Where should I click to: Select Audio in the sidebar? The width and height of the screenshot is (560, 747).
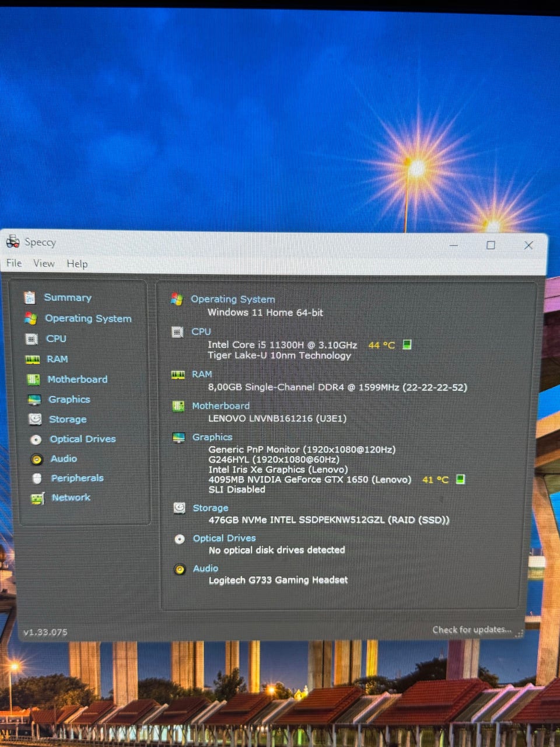click(x=64, y=459)
